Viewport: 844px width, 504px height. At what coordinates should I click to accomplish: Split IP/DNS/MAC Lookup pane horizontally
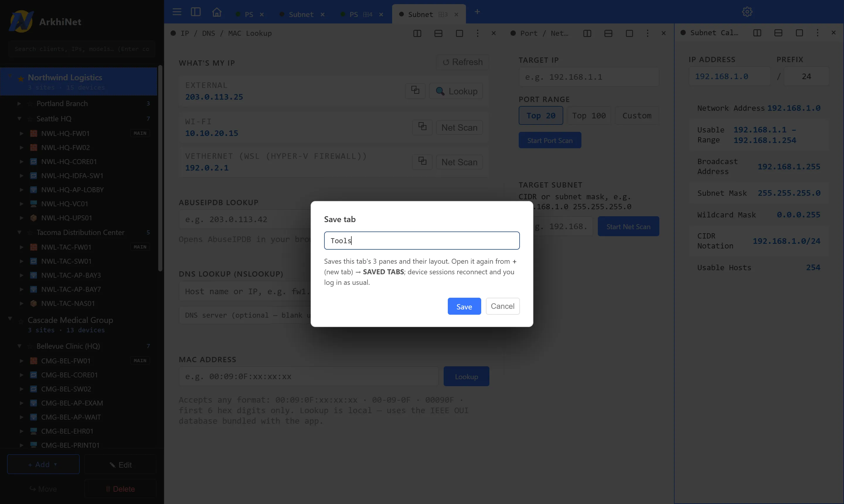[x=438, y=33]
